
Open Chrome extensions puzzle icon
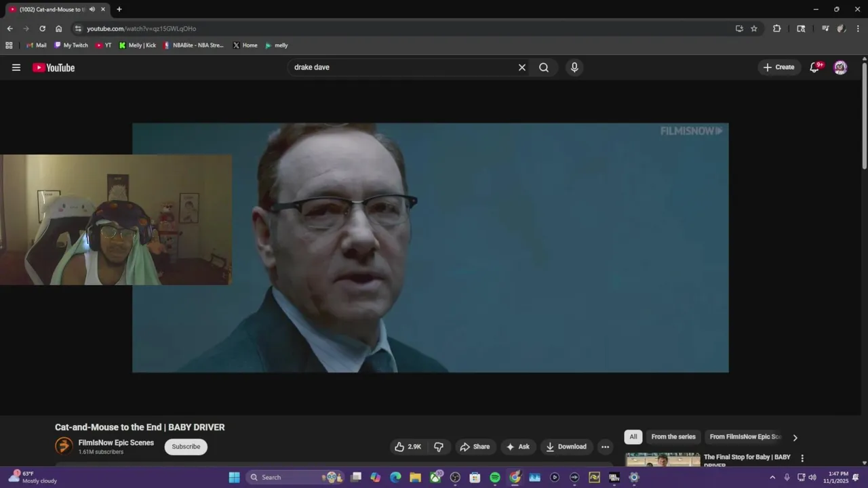[776, 28]
